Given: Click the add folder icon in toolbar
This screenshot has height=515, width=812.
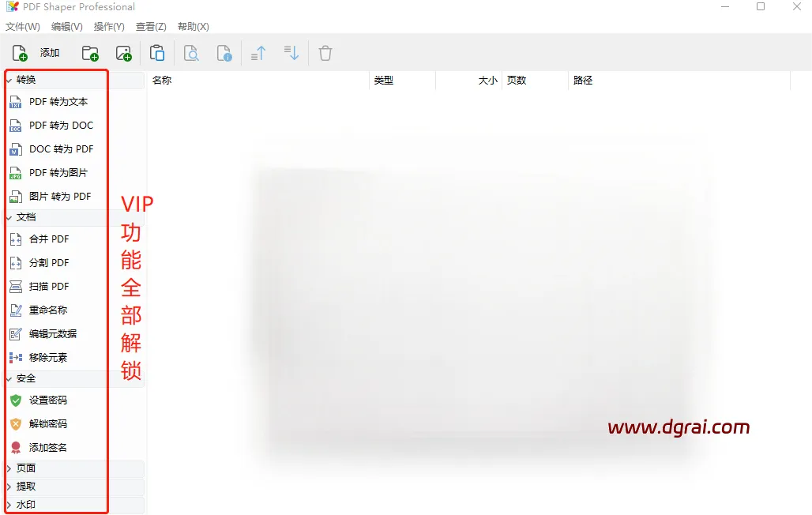Looking at the screenshot, I should pyautogui.click(x=90, y=53).
